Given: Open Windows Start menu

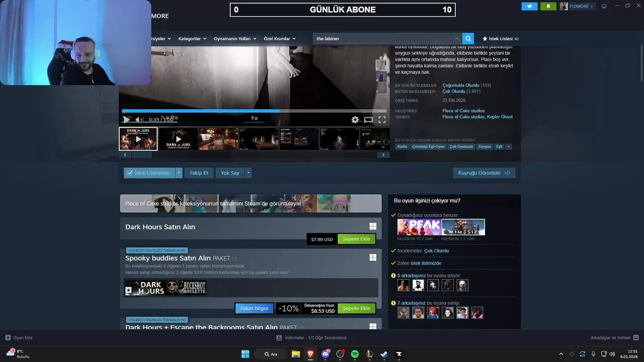Looking at the screenshot, I should point(245,354).
